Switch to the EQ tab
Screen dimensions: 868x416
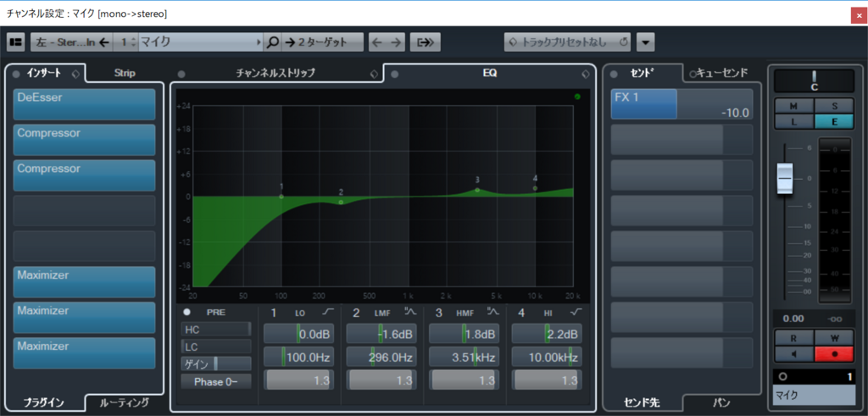click(490, 73)
